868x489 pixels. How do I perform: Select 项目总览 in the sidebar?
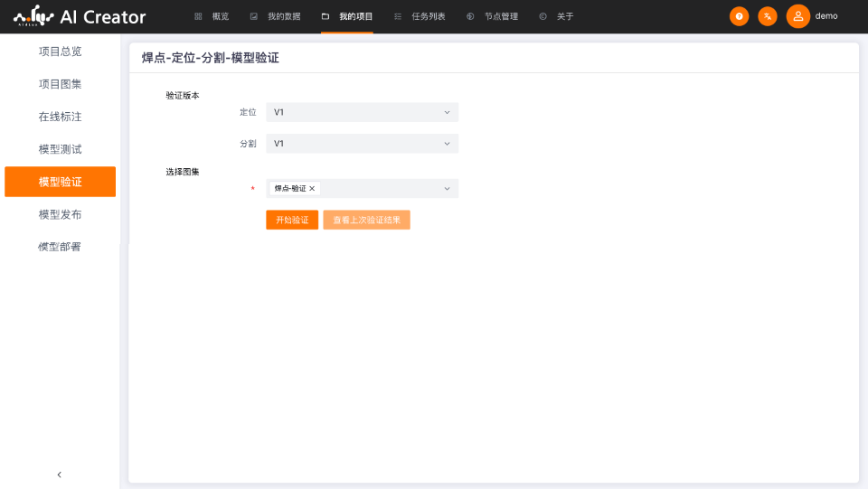coord(60,52)
